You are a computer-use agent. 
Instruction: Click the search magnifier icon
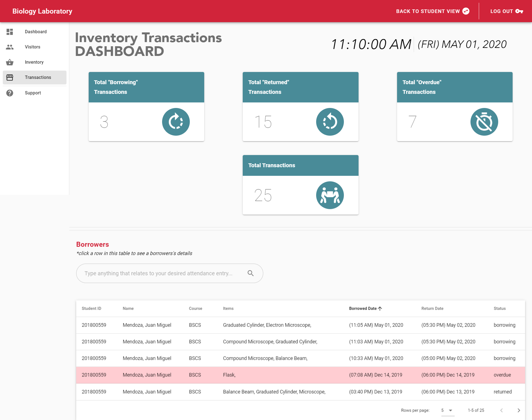tap(250, 273)
